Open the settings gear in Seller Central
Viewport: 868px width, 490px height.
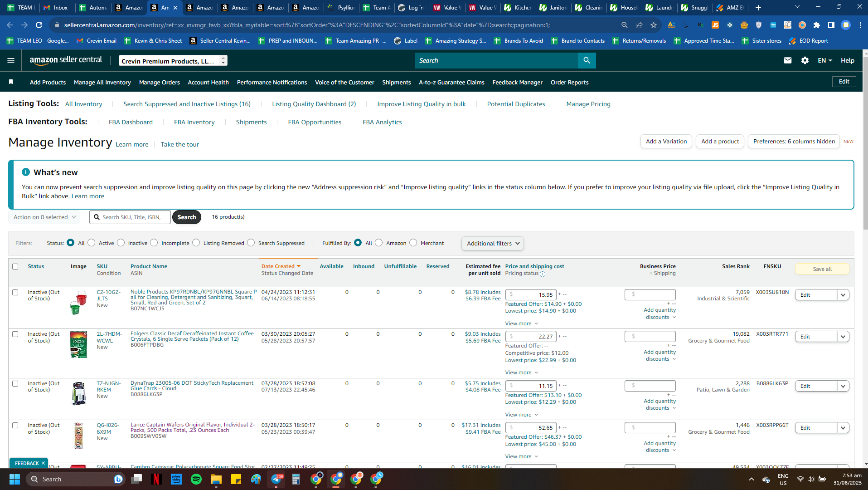pyautogui.click(x=805, y=60)
